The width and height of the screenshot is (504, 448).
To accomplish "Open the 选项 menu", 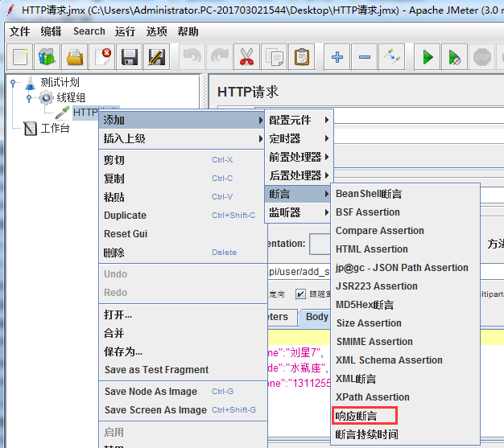I will tap(156, 31).
